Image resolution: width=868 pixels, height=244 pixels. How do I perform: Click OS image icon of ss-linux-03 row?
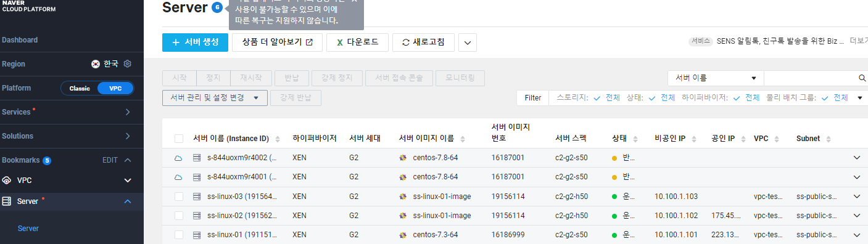tap(403, 197)
